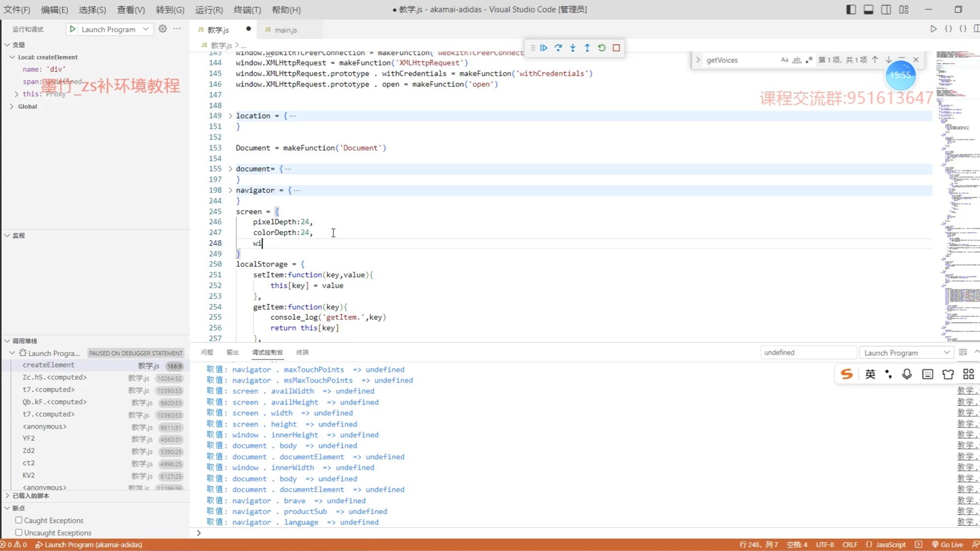This screenshot has height=551, width=980.
Task: Step over in the debug toolbar
Action: click(x=558, y=48)
